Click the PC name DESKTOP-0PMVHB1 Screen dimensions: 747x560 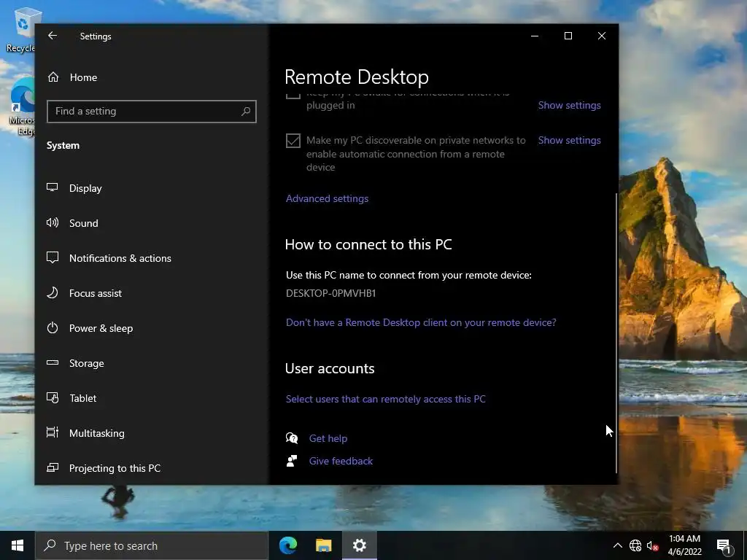coord(330,293)
